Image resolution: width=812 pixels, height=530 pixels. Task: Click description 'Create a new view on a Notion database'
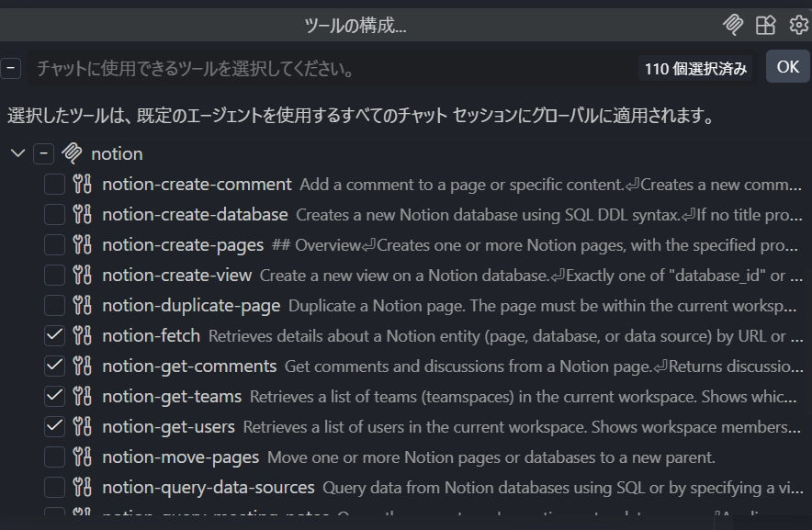[x=531, y=276]
